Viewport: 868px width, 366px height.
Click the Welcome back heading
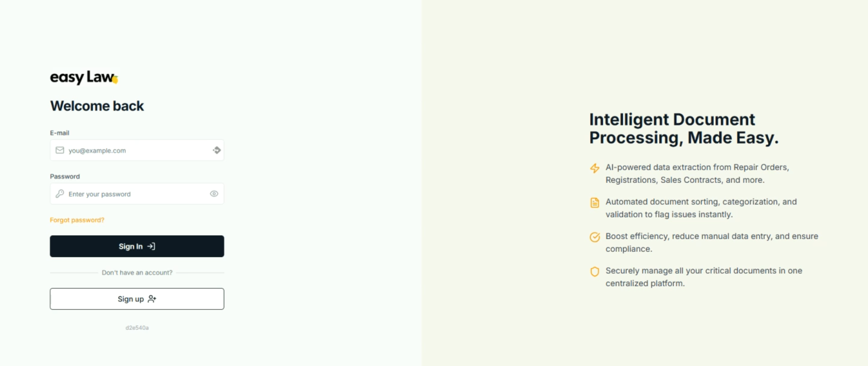97,106
